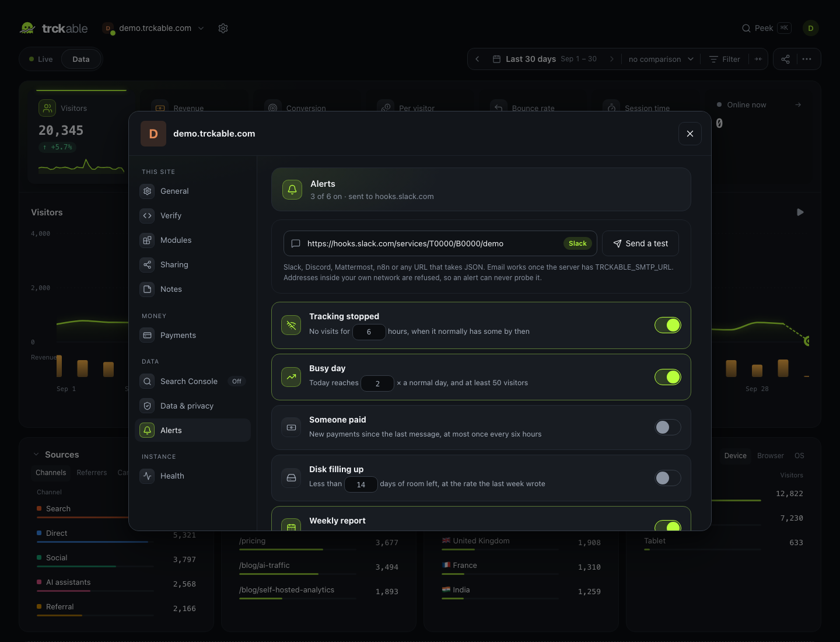The height and width of the screenshot is (642, 840).
Task: Open the Last 30 days date picker
Action: [545, 59]
